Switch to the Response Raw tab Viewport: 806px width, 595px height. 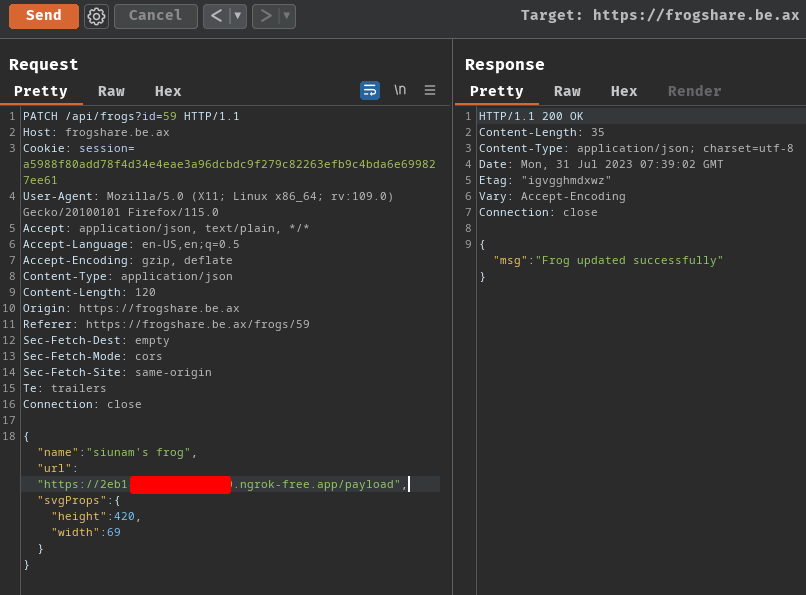pos(567,91)
